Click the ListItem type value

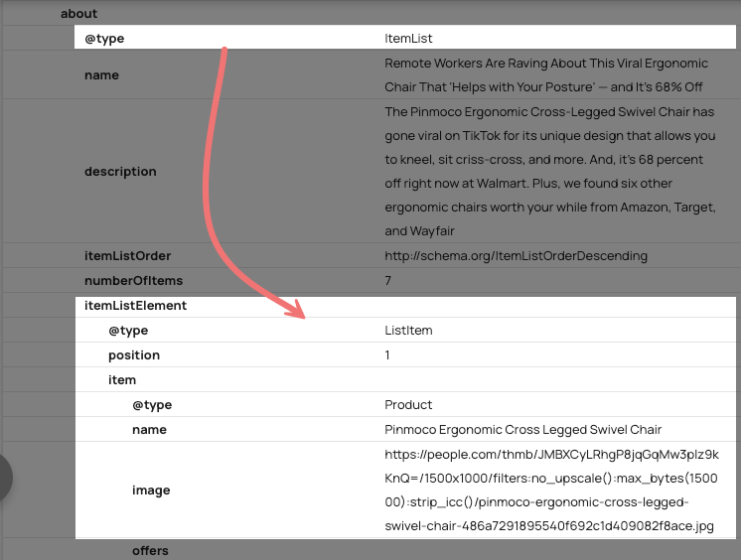point(408,330)
